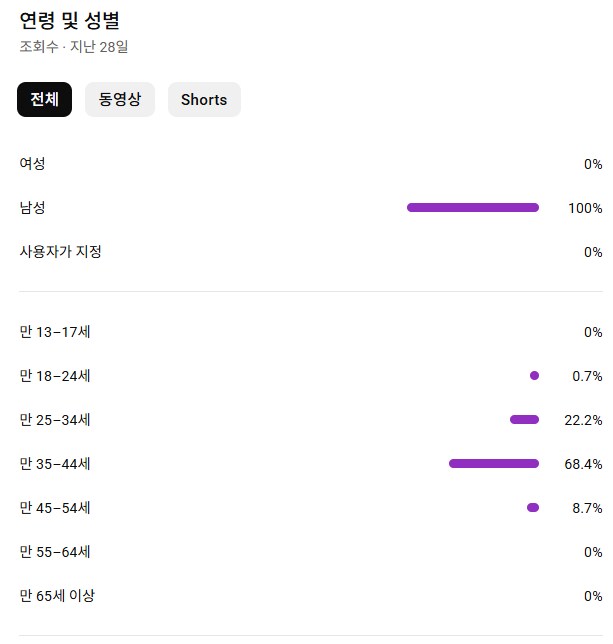Viewport: 613px width, 644px height.
Task: Click the 남성 100% purple bar
Action: (473, 208)
